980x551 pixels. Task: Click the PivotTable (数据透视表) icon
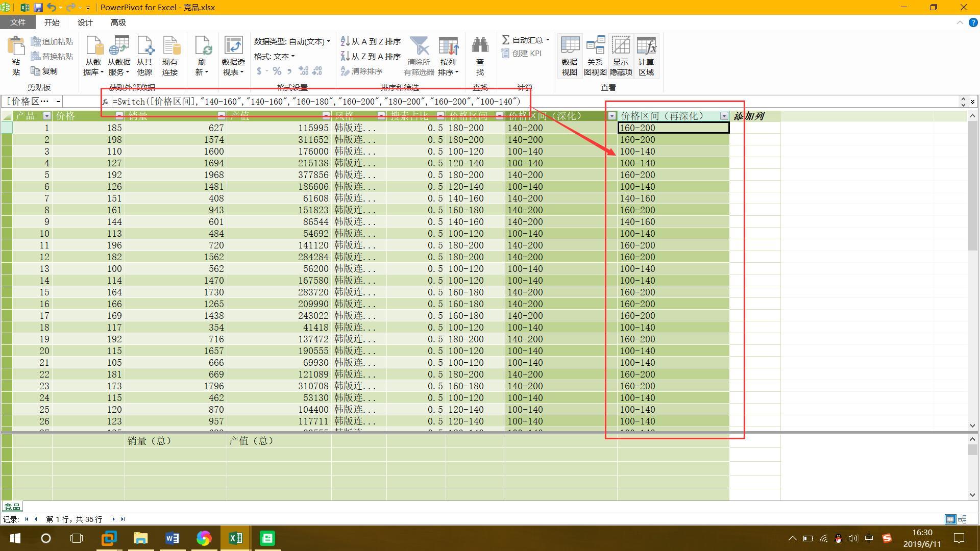pyautogui.click(x=233, y=47)
